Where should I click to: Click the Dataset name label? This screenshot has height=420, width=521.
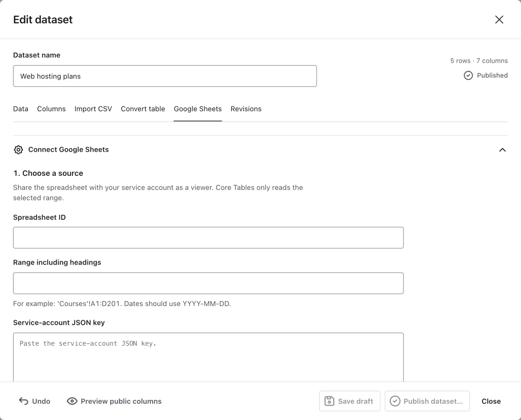pos(36,55)
